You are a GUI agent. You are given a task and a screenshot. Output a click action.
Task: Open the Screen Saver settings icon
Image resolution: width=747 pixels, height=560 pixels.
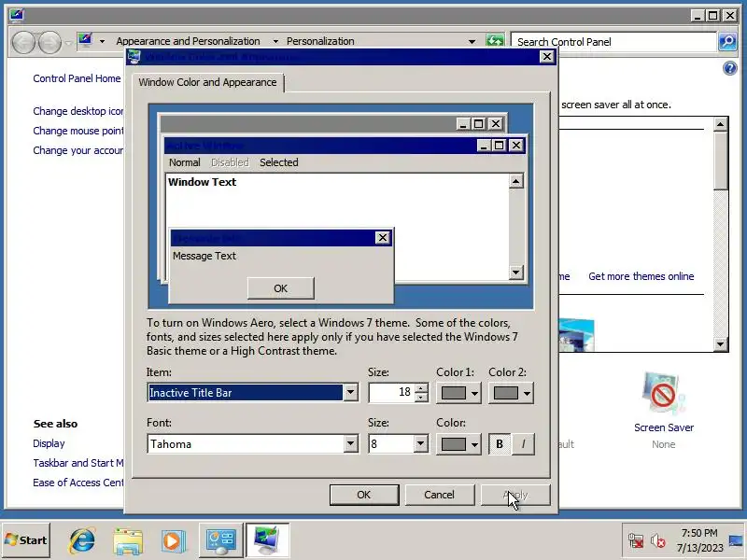(663, 393)
